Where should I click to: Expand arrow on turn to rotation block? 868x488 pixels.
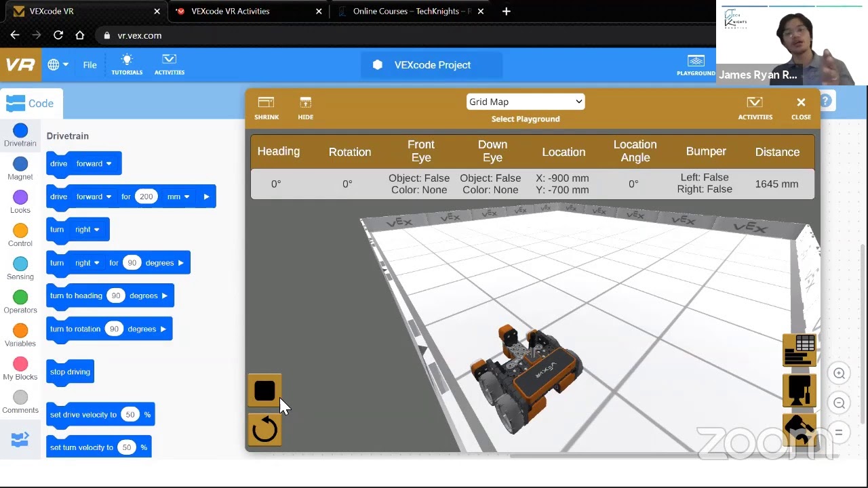point(163,329)
